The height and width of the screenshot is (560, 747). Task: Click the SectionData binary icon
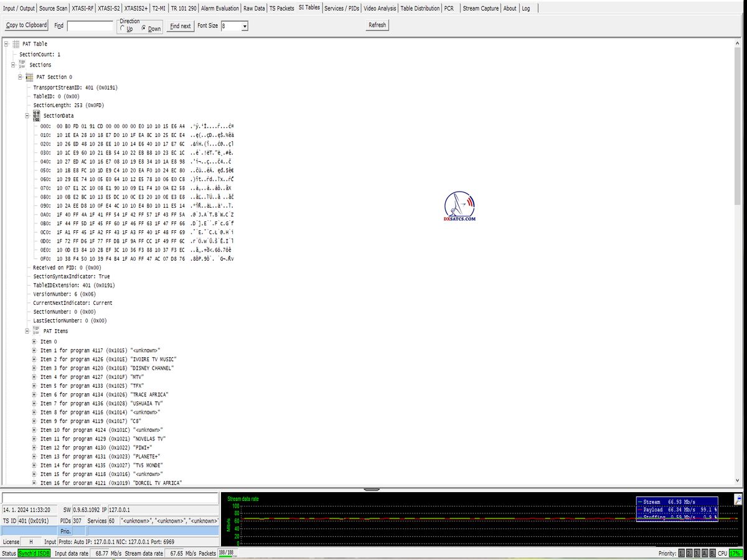(x=36, y=116)
